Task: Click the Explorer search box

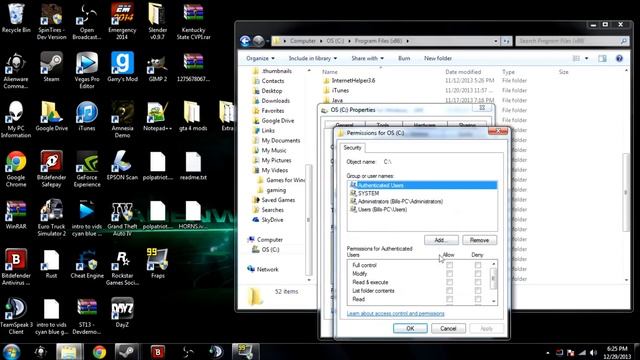Action: coord(571,41)
